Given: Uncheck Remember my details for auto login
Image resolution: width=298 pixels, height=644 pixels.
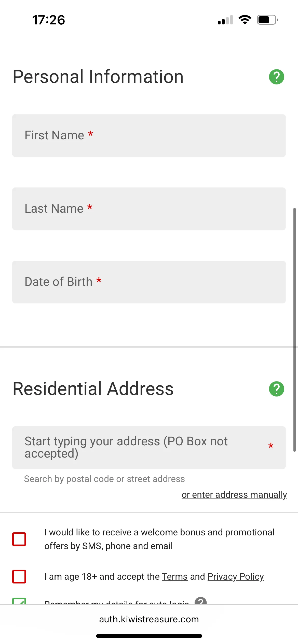Looking at the screenshot, I should [19, 601].
